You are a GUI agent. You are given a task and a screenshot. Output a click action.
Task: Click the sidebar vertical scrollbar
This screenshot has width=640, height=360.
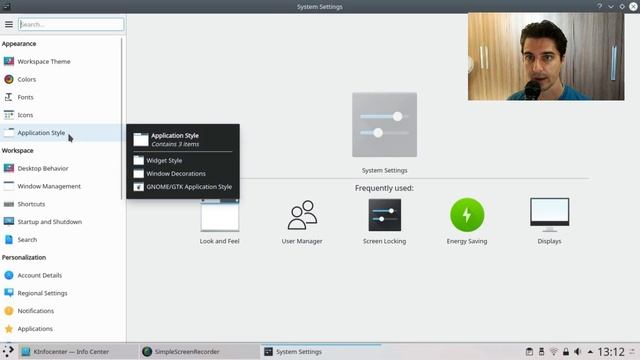(122, 118)
